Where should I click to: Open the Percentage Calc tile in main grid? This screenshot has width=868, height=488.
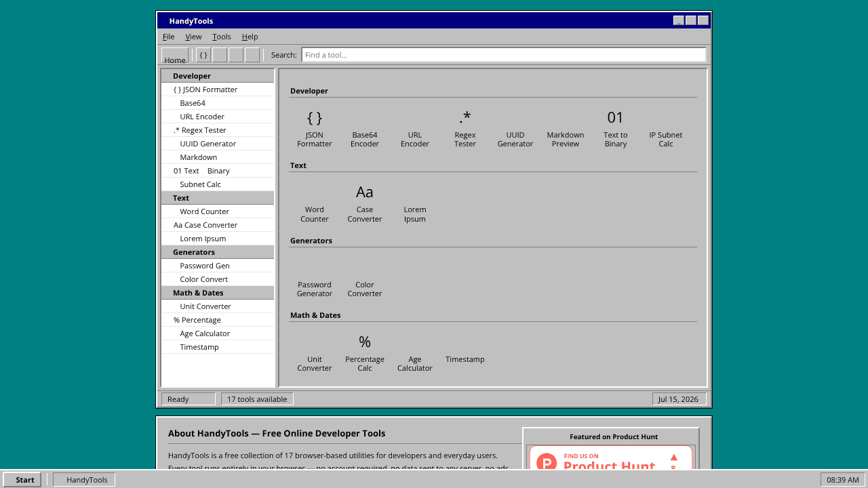pos(365,352)
